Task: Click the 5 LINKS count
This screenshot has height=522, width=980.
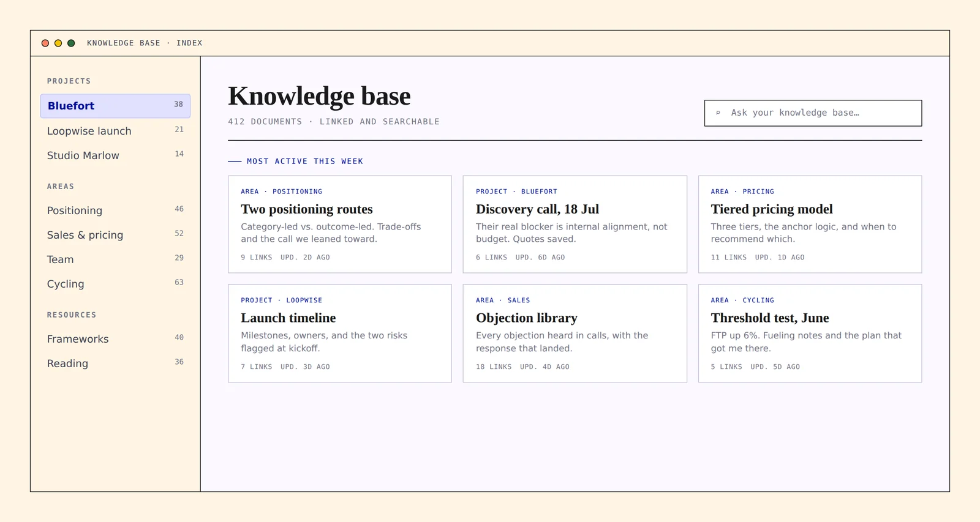Action: click(x=726, y=367)
